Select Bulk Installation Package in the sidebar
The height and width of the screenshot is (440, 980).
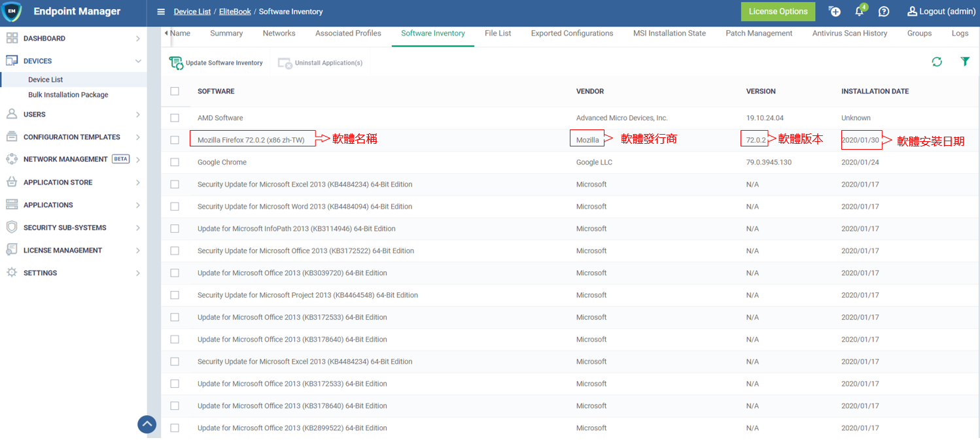68,95
